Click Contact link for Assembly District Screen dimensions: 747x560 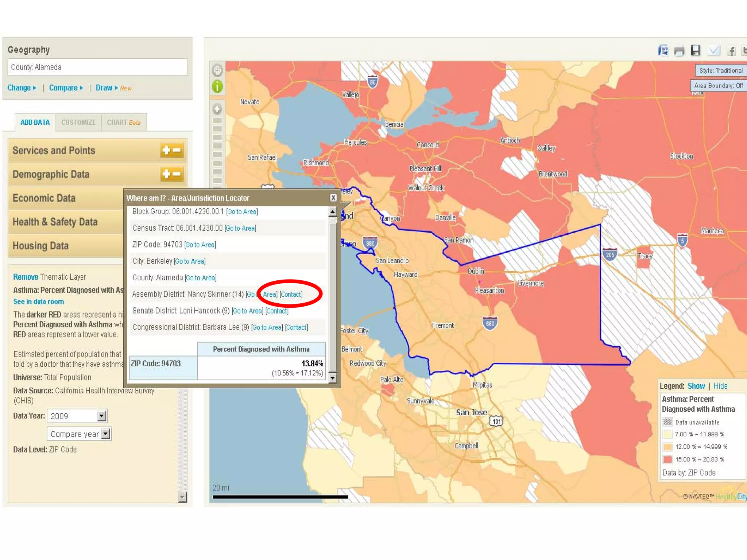[291, 294]
